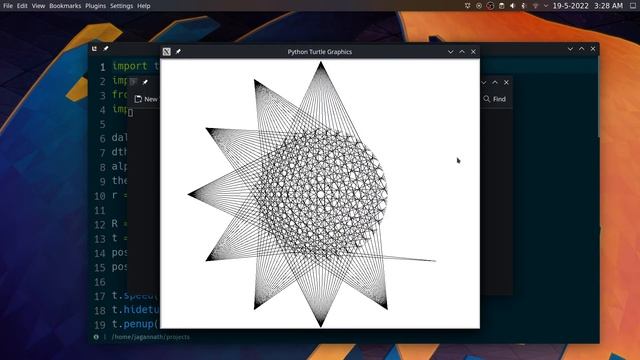Click line number 10 in the editor
The image size is (640, 360).
point(100,196)
